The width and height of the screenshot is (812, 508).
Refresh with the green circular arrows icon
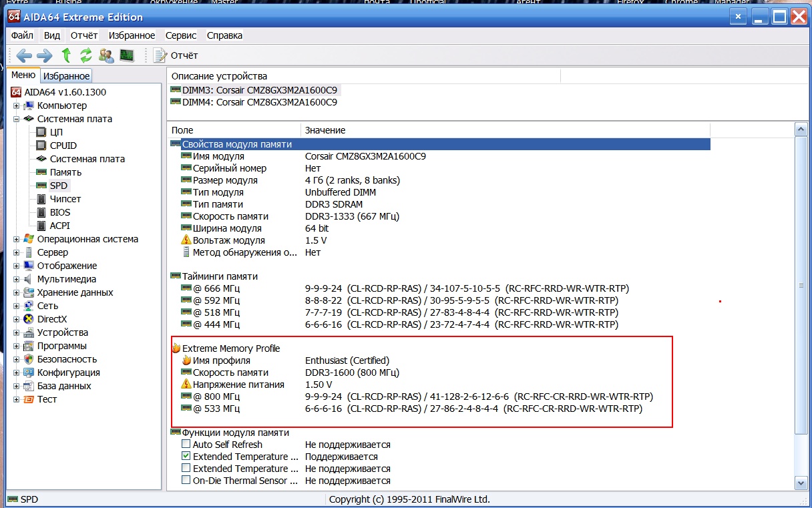(86, 55)
